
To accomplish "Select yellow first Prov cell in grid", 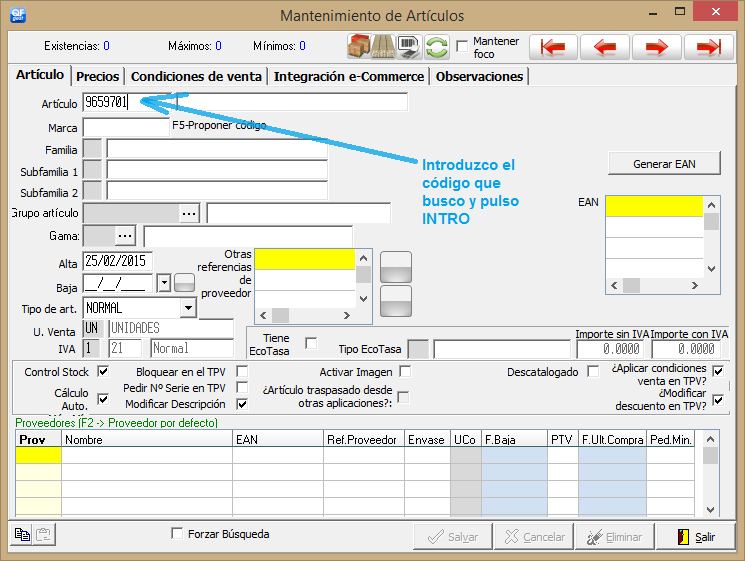I will point(38,455).
